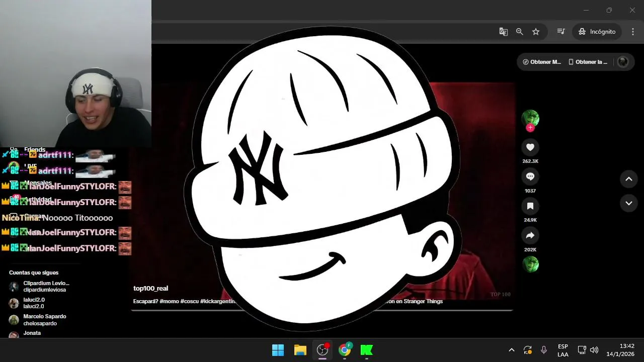The image size is (644, 362).
Task: Open the creator's green avatar above the heart
Action: (530, 118)
